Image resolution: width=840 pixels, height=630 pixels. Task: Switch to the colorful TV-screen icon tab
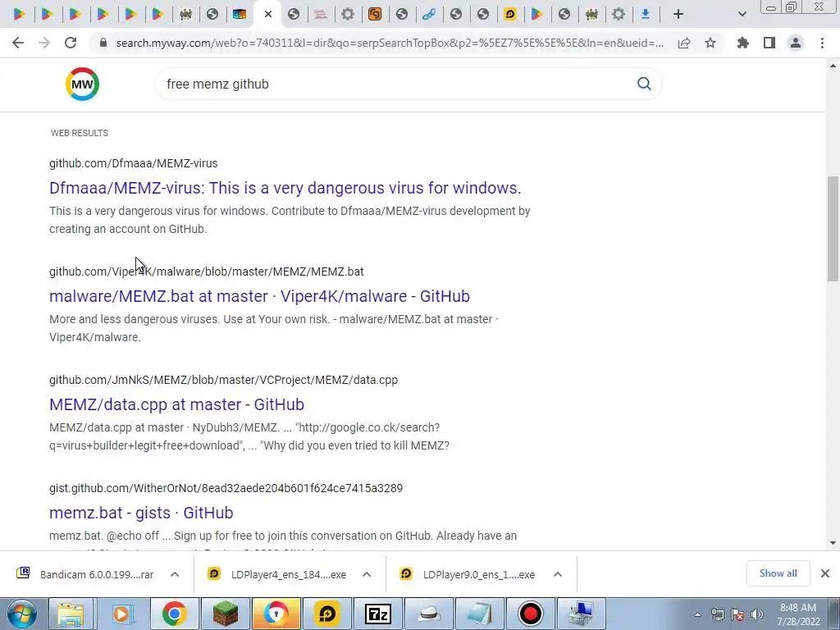240,15
